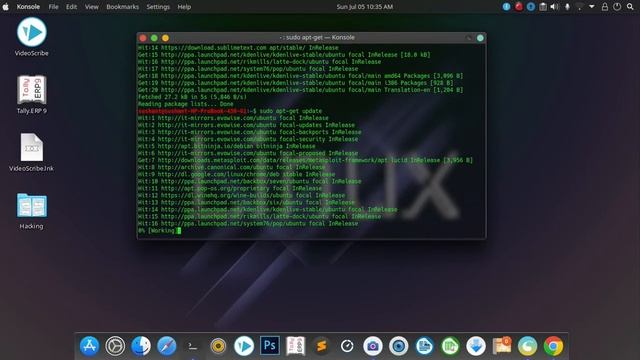This screenshot has width=640, height=360.
Task: Click the first light-blue tray indicator icon
Action: (x=507, y=7)
